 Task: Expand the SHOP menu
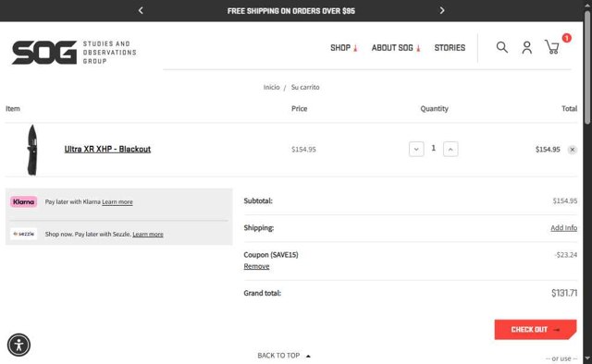pyautogui.click(x=343, y=48)
